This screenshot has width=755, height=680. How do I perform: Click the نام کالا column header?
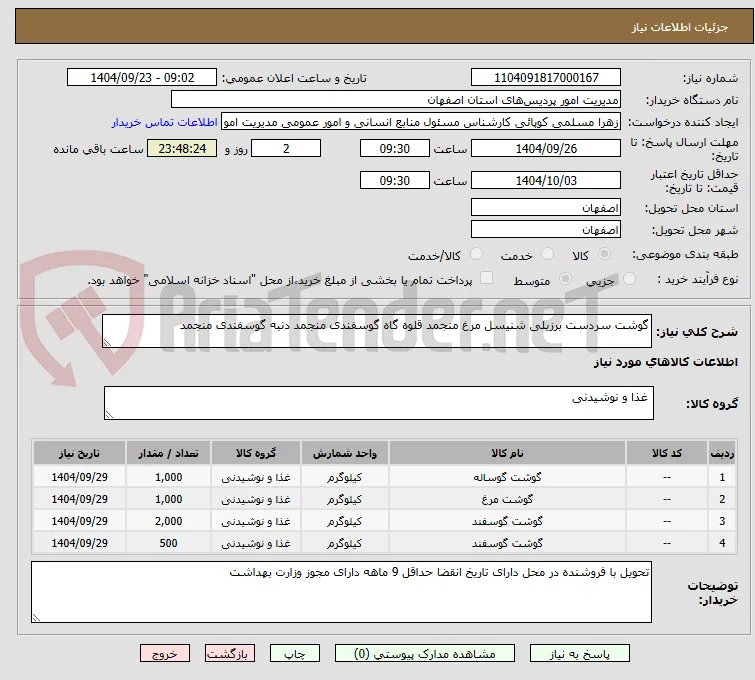point(508,453)
